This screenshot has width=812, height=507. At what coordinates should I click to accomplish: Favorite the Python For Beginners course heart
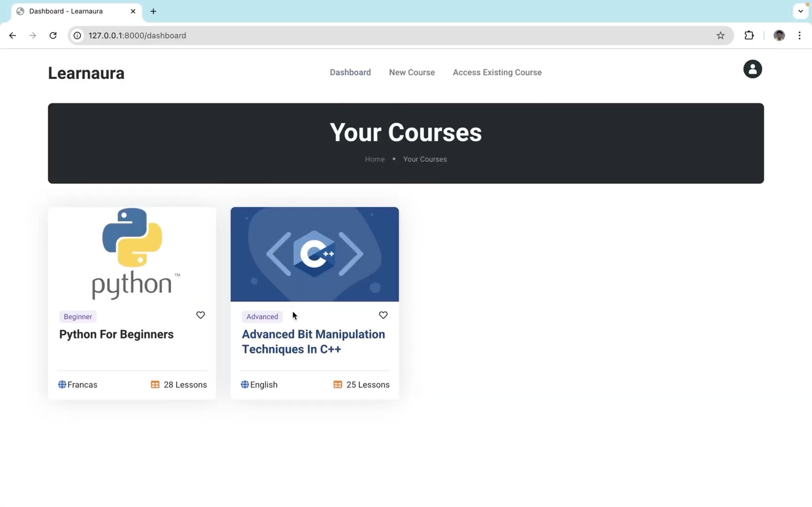pyautogui.click(x=200, y=315)
